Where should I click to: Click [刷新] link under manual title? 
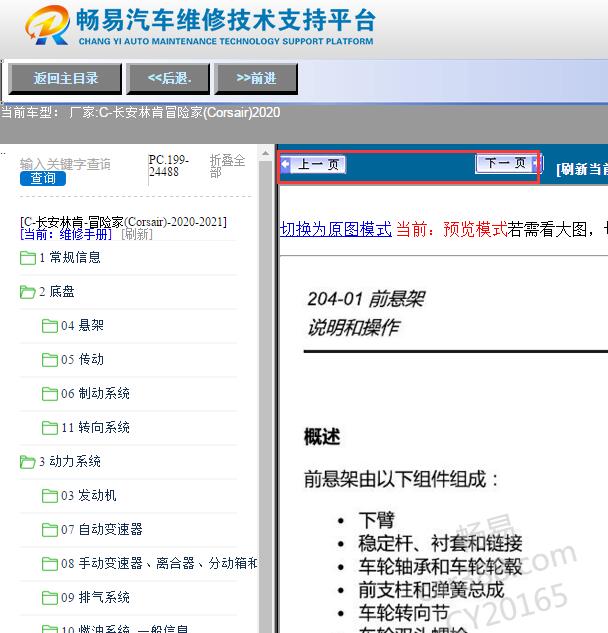[x=137, y=234]
